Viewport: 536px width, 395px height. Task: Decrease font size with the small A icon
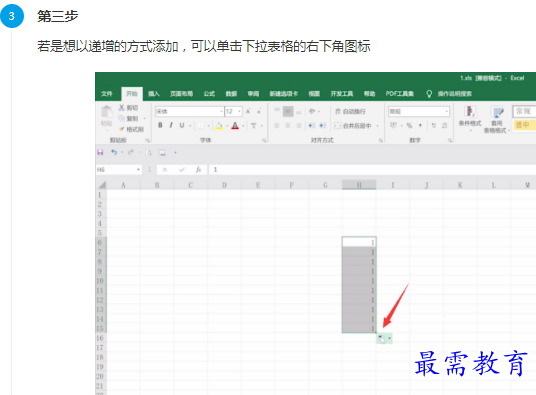click(x=259, y=111)
